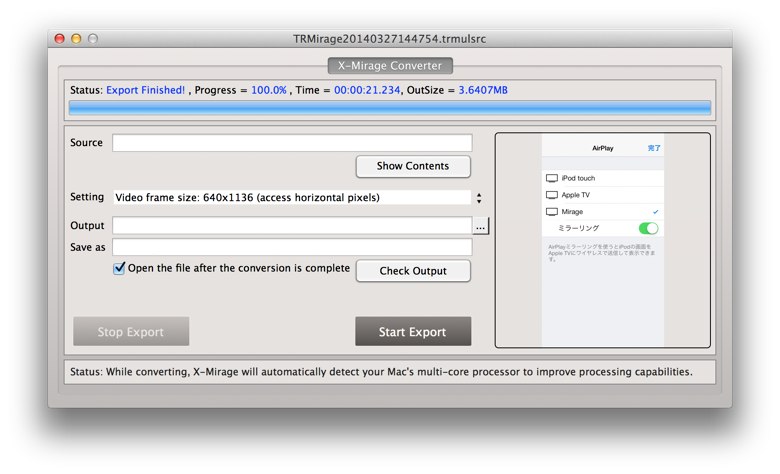Open the Video frame size dropdown

(292, 197)
